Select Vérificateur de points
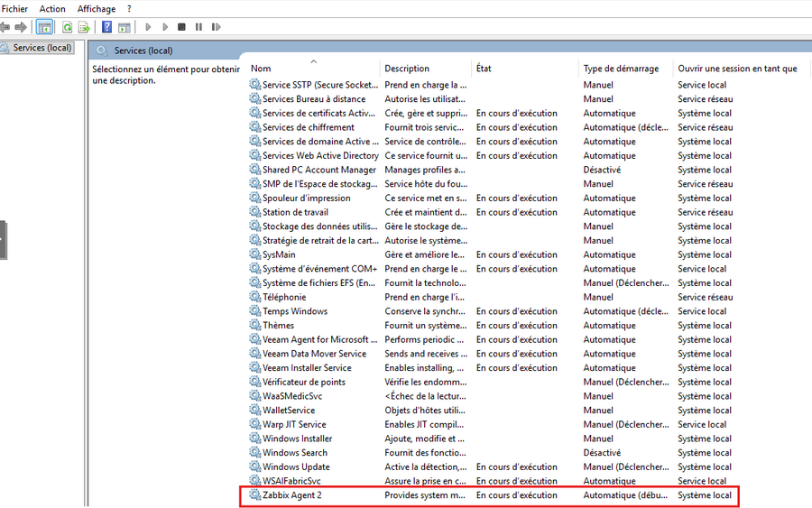This screenshot has height=508, width=812. (303, 382)
